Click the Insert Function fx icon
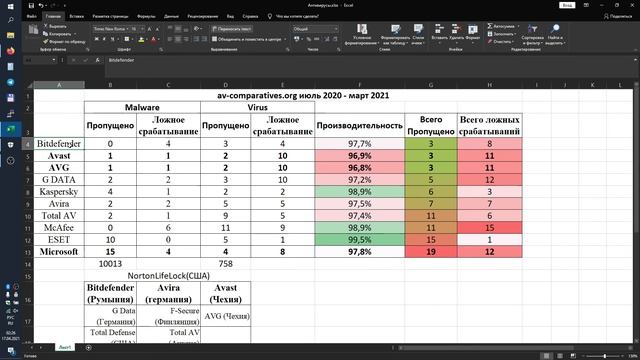 coord(97,60)
